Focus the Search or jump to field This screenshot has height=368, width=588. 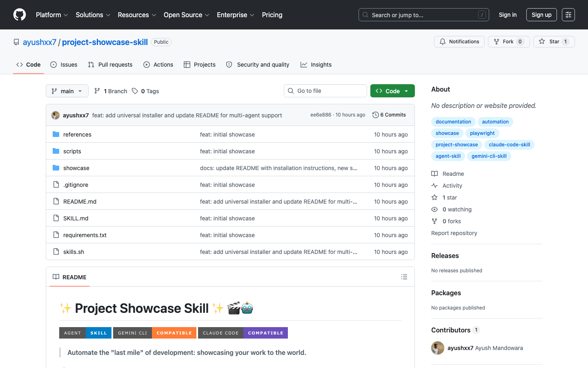(x=424, y=15)
